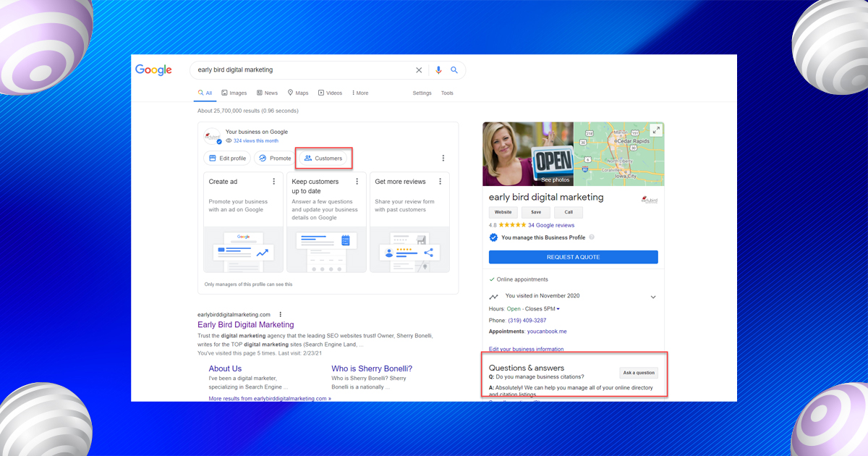Open the 34 Google reviews link
The image size is (868, 456).
click(551, 225)
